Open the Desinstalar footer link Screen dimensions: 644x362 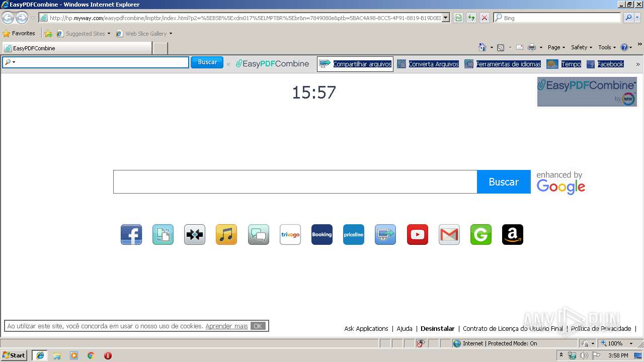tap(437, 328)
